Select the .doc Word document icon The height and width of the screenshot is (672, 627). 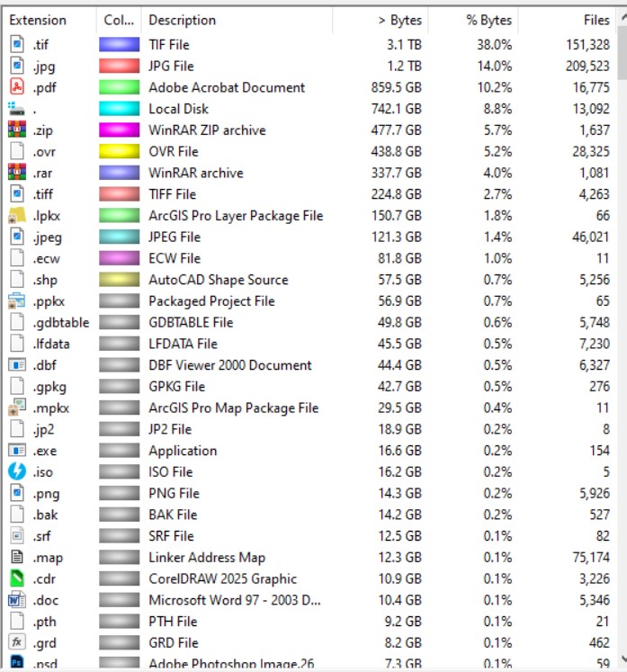click(16, 600)
